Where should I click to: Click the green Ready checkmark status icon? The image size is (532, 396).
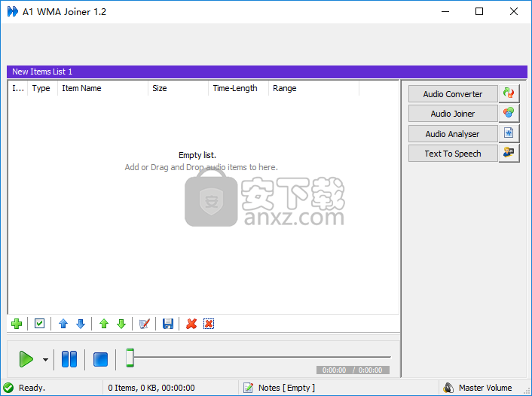click(8, 388)
